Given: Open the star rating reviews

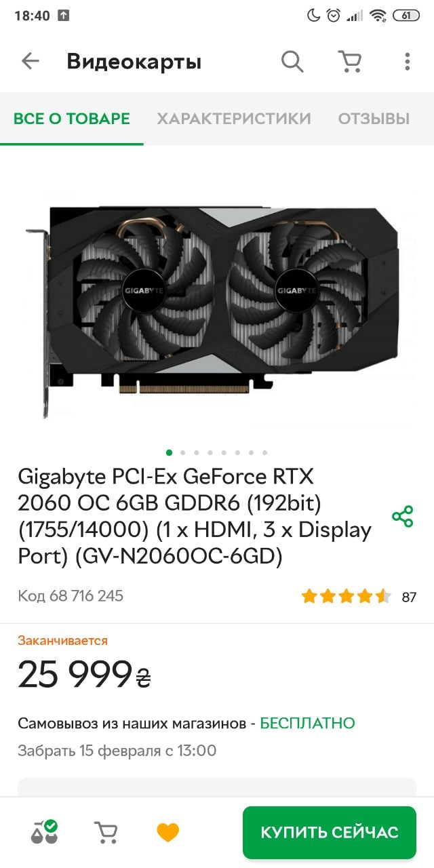Looking at the screenshot, I should [346, 597].
